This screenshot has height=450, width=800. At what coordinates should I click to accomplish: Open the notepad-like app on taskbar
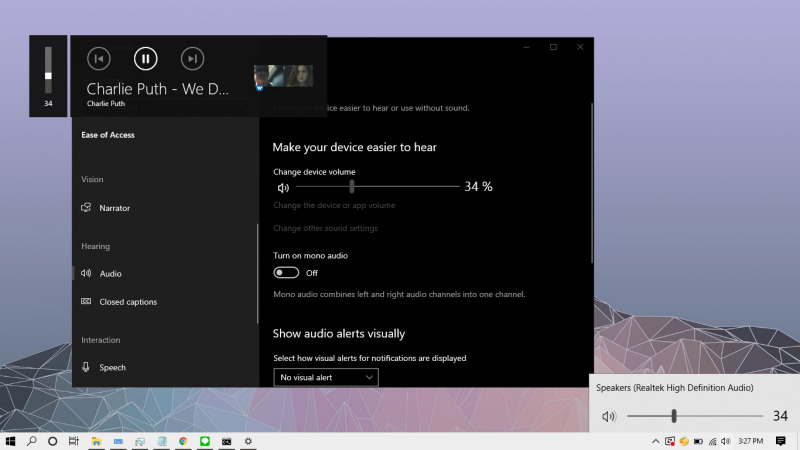click(162, 441)
